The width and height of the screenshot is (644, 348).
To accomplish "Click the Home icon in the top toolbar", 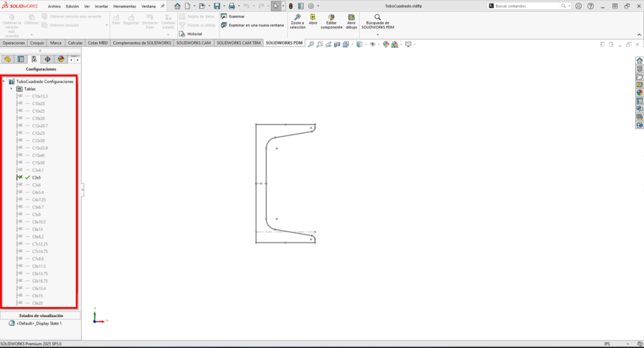I will pos(177,6).
